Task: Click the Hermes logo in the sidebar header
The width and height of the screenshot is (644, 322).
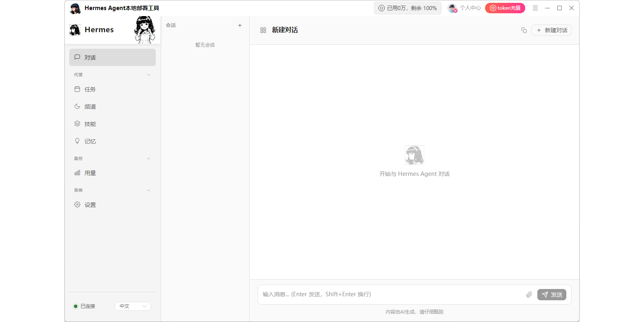Action: tap(75, 30)
